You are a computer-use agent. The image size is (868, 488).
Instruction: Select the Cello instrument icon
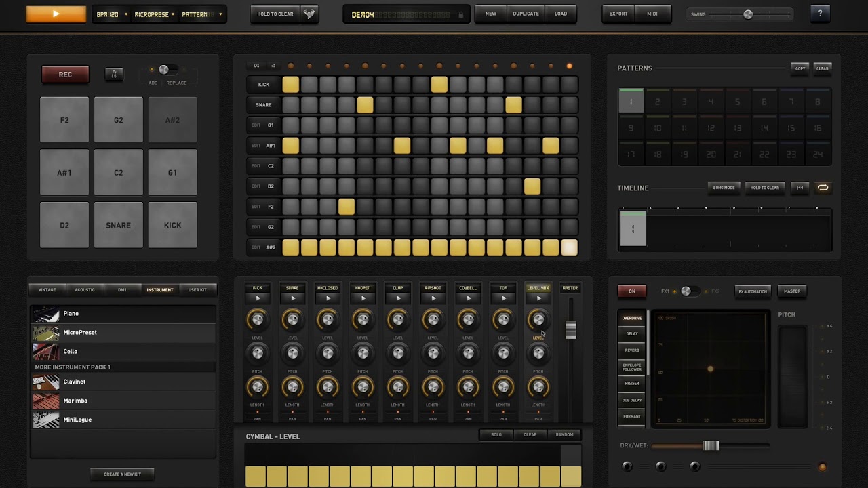click(x=46, y=352)
